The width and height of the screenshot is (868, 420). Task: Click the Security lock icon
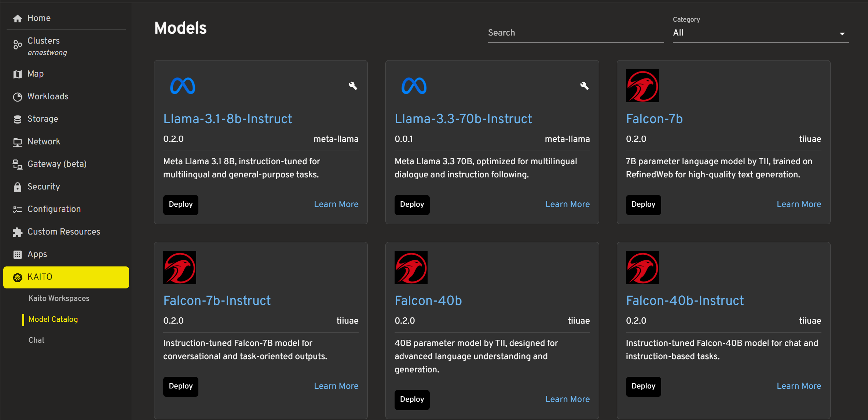pyautogui.click(x=17, y=187)
